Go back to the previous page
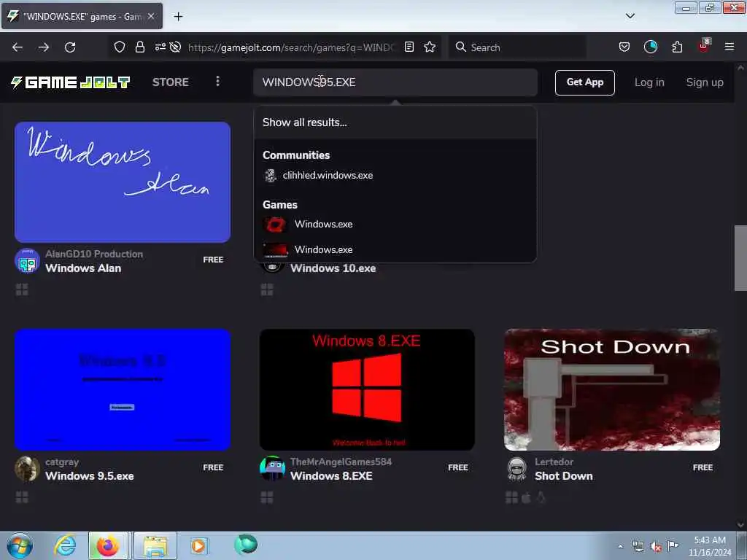Image resolution: width=747 pixels, height=560 pixels. (x=18, y=47)
